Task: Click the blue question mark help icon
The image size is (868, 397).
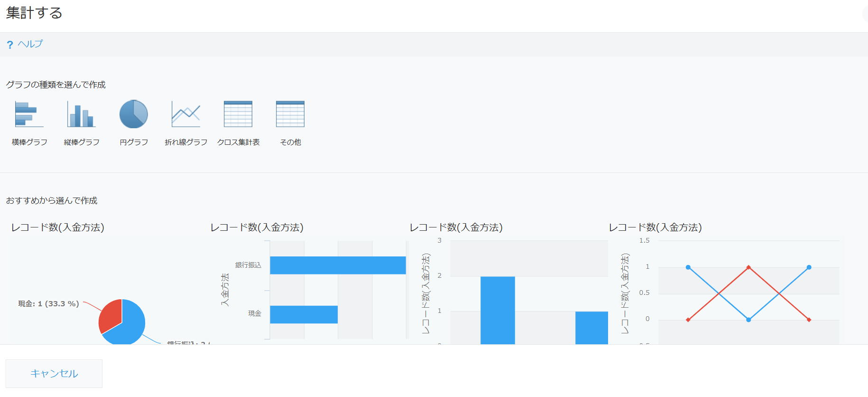Action: click(x=10, y=45)
